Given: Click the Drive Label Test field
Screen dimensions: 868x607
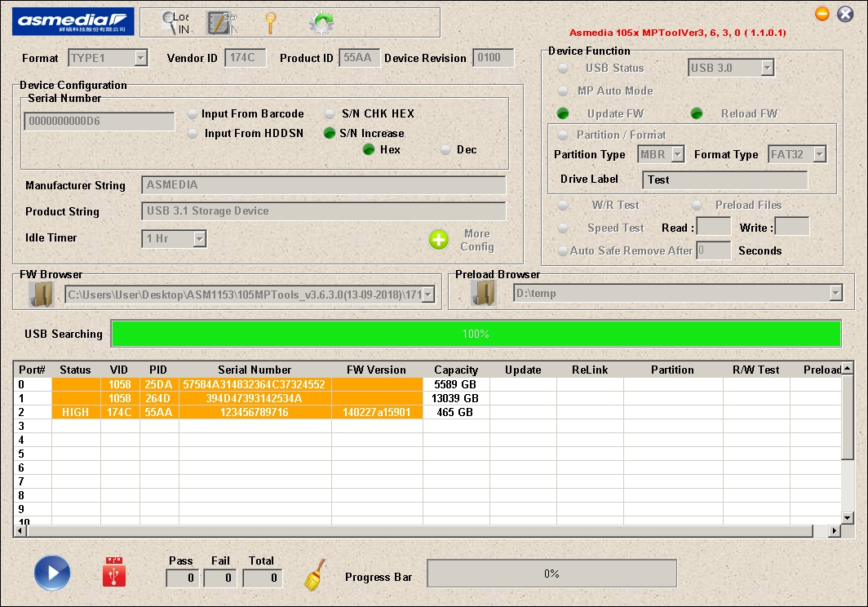Looking at the screenshot, I should tap(724, 180).
